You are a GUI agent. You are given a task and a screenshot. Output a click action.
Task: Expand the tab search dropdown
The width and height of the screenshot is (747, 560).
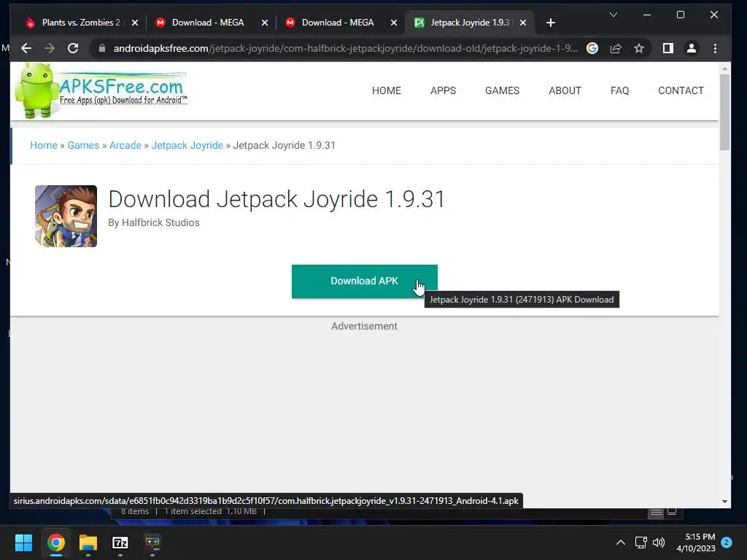pos(614,15)
